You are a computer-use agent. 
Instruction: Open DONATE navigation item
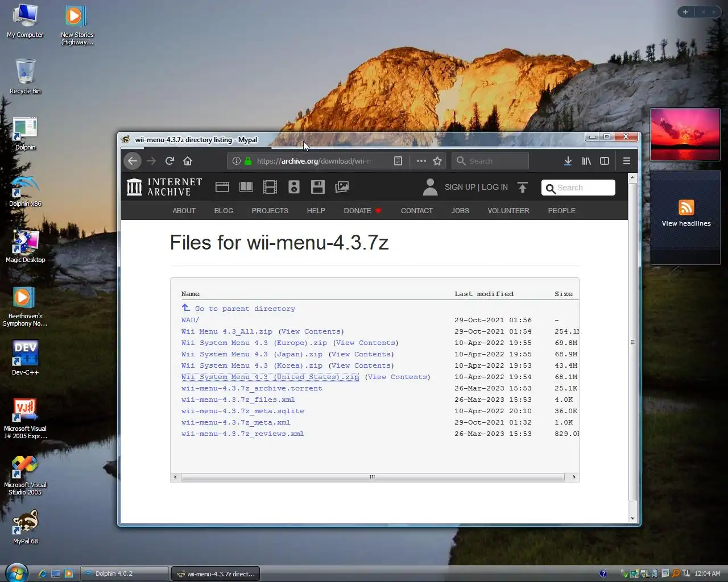(362, 210)
